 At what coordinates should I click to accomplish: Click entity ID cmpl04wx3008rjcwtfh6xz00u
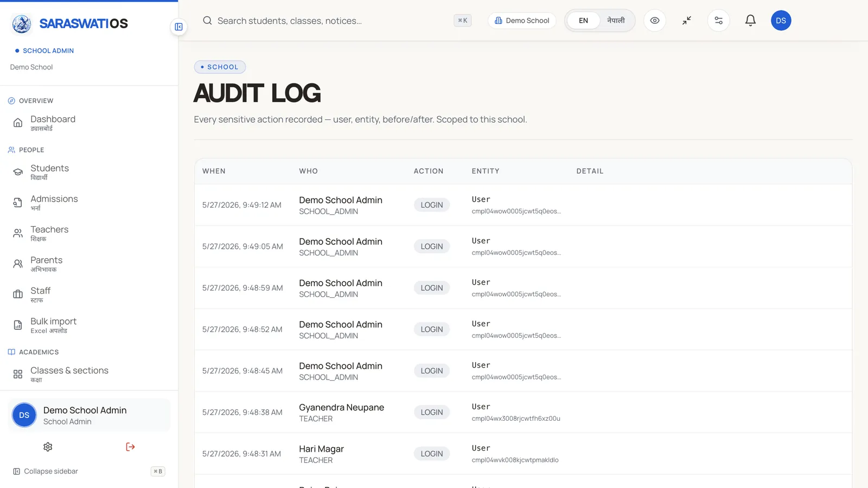tap(516, 419)
